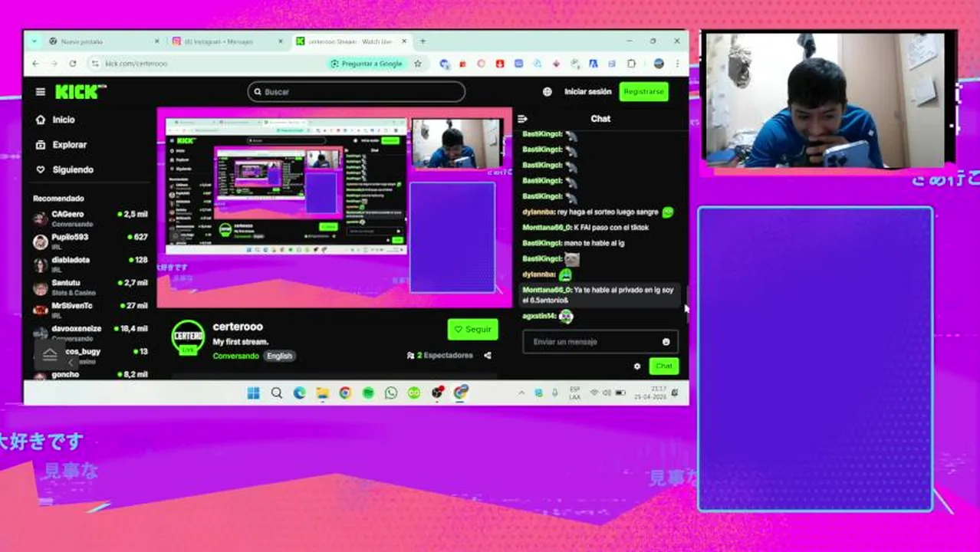The height and width of the screenshot is (552, 980).
Task: Follow channel with Seguir button
Action: 472,330
